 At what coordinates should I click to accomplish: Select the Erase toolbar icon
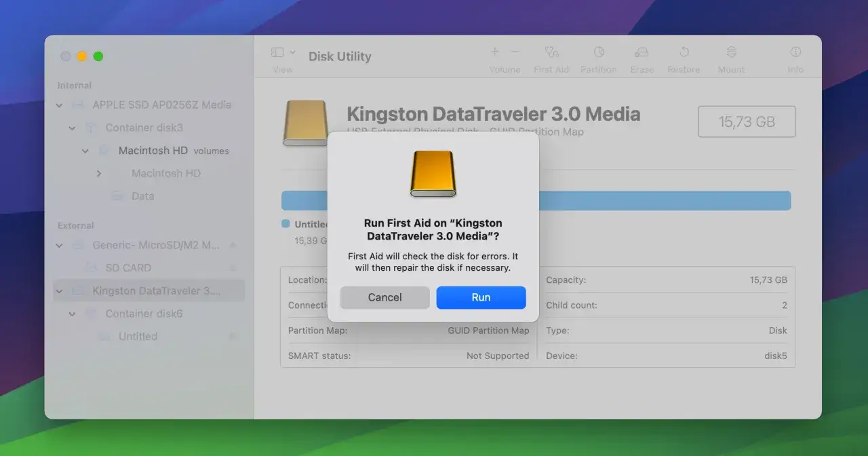pos(642,52)
